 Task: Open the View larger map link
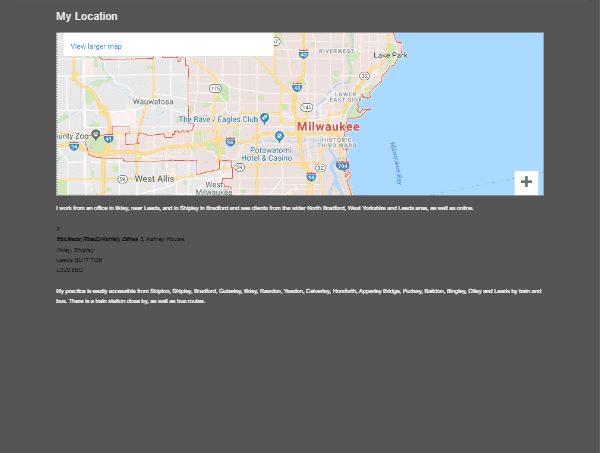click(96, 46)
